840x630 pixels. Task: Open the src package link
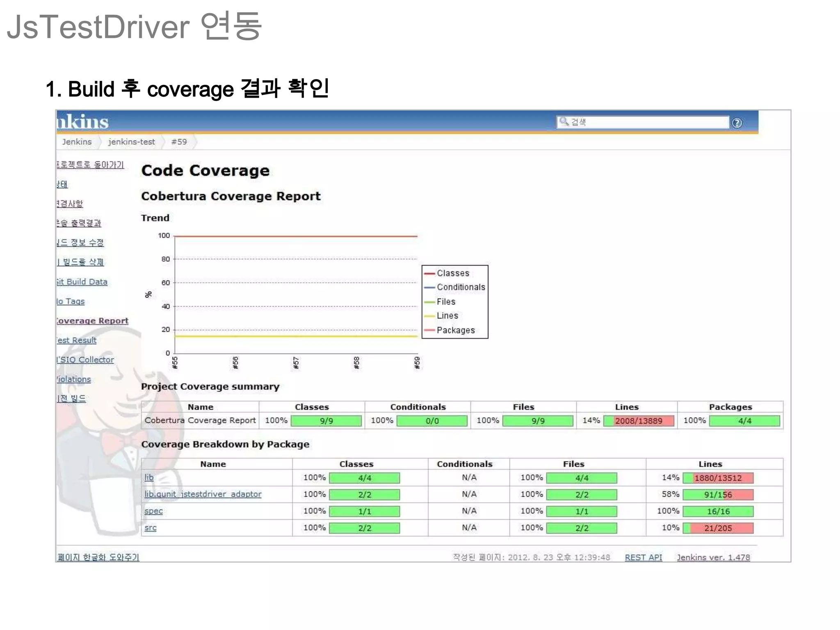coord(150,528)
